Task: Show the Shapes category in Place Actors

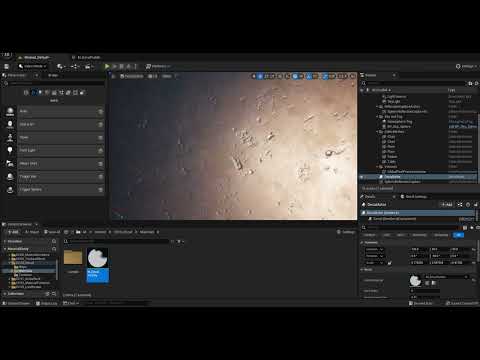Action: click(47, 92)
